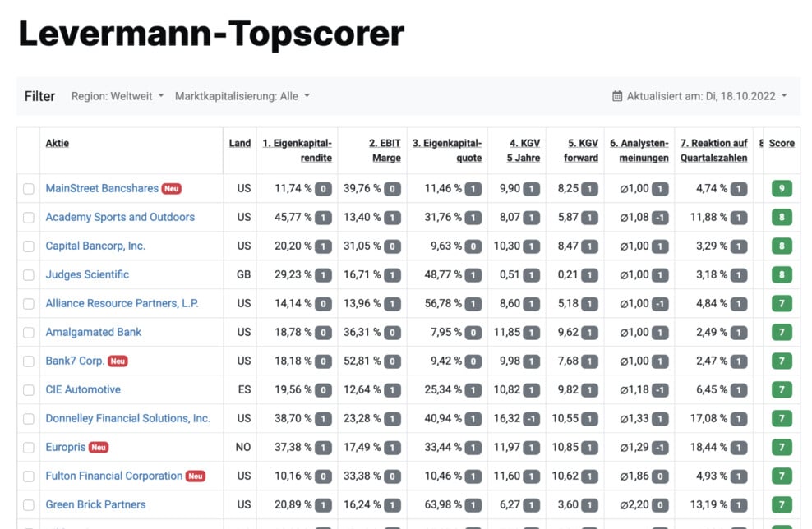
Task: Open the Capital Bancorp, Inc. link
Action: (x=95, y=246)
